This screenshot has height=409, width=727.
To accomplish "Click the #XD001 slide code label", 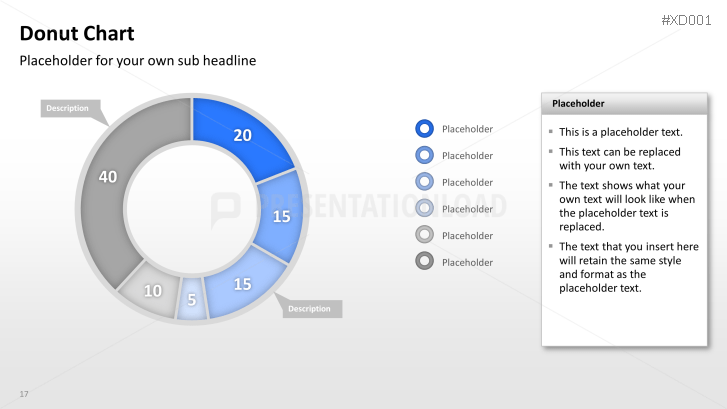I will click(x=686, y=20).
